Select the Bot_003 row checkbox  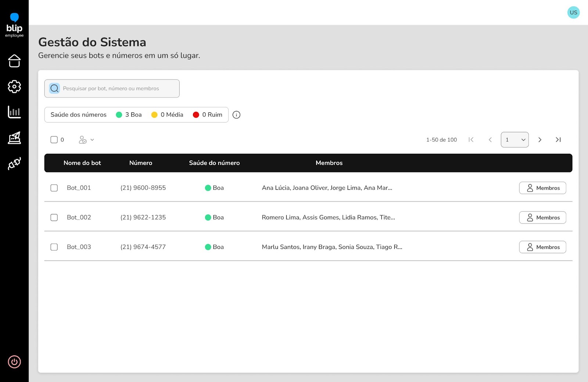pos(54,247)
